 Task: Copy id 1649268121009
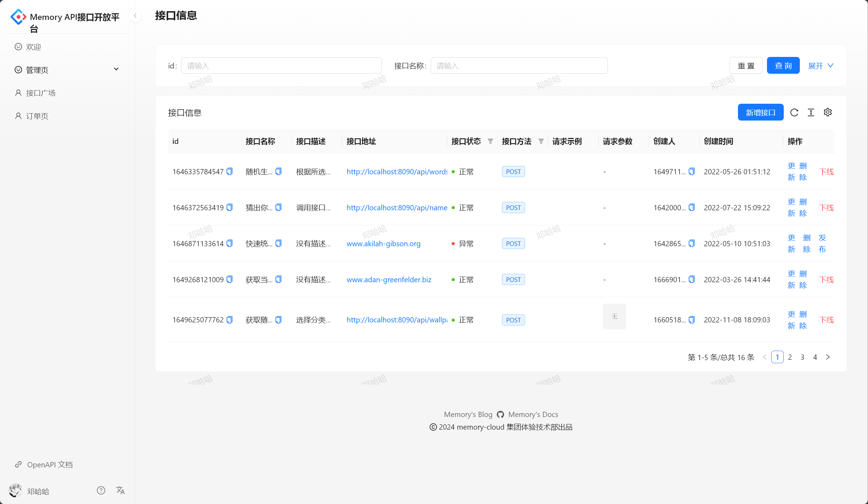230,279
